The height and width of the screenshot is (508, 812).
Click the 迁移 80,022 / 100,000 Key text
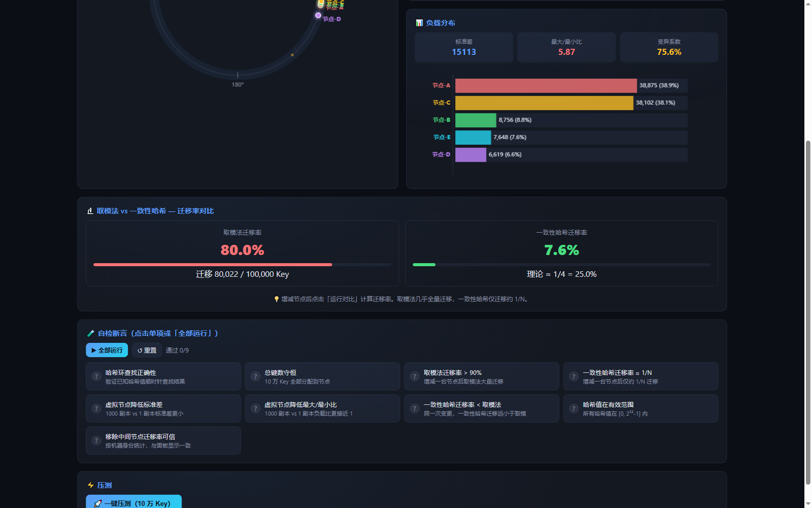(242, 274)
